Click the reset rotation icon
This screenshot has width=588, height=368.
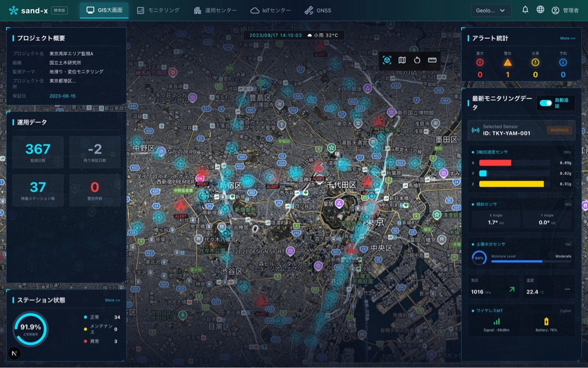click(x=417, y=60)
